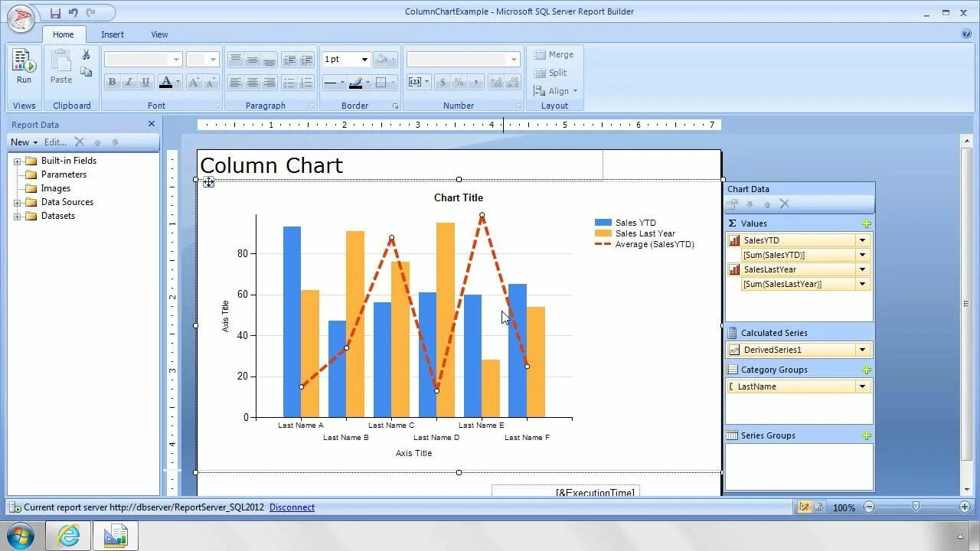
Task: Click the Split cells button
Action: click(x=550, y=73)
